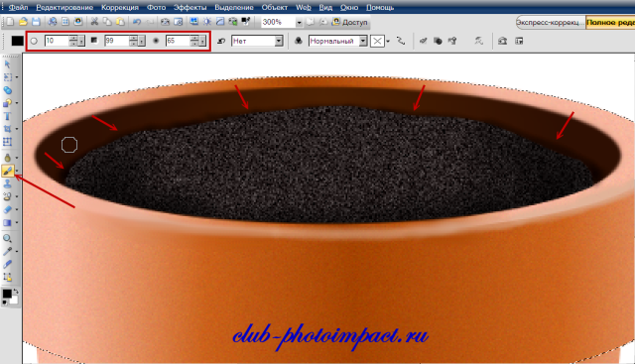Click the black brush color swatch
This screenshot has height=364, width=635.
pyautogui.click(x=17, y=41)
